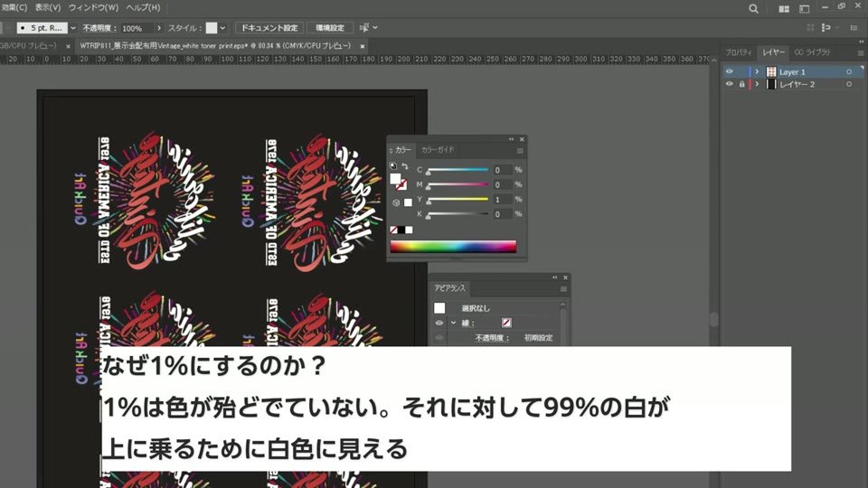Click the Isolate Selected Object icon in control bar
The width and height of the screenshot is (868, 488).
click(810, 28)
